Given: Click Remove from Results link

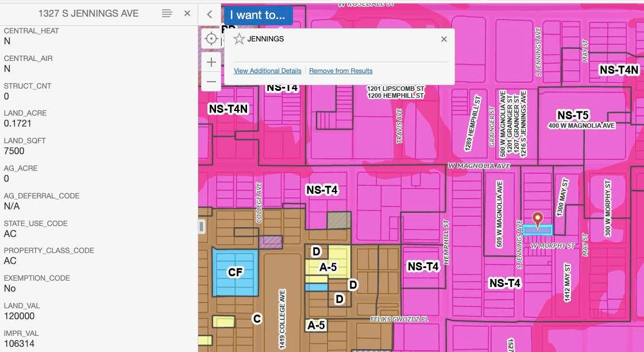Looking at the screenshot, I should (x=341, y=71).
